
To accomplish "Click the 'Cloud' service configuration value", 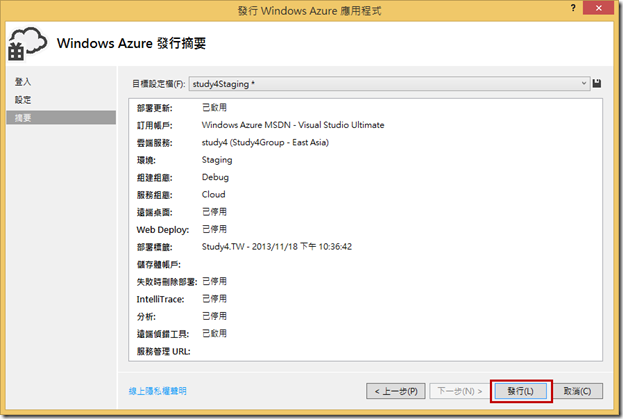I will tap(213, 195).
